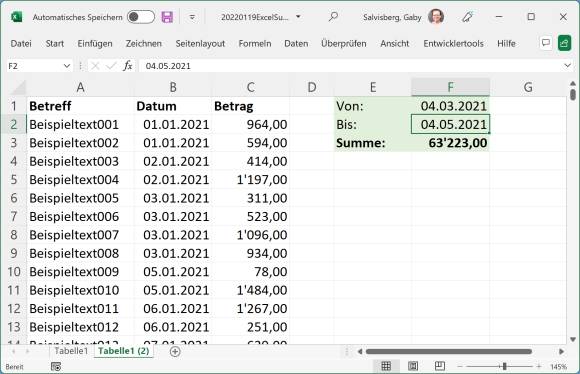Click the amount cell 1'484,00
Viewport: 580px width, 374px height.
(250, 290)
